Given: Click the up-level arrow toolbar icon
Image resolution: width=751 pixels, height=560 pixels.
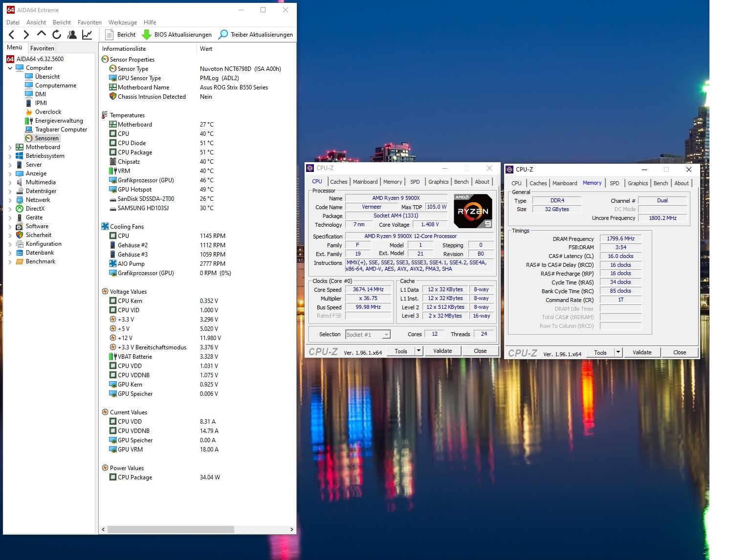Looking at the screenshot, I should coord(42,34).
